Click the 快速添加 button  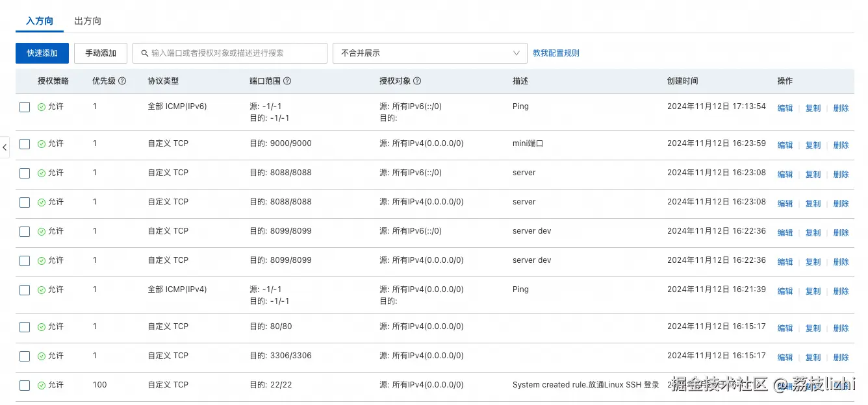42,53
